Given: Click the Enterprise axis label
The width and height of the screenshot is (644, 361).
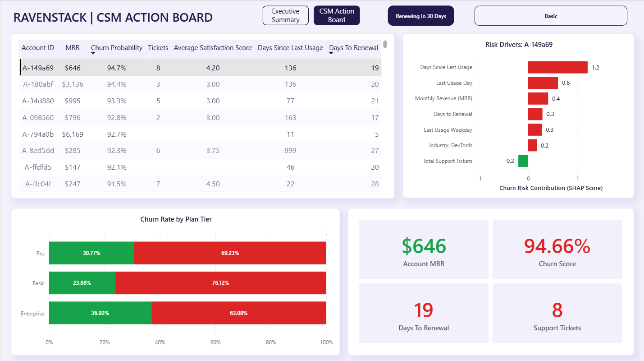Looking at the screenshot, I should (x=33, y=313).
